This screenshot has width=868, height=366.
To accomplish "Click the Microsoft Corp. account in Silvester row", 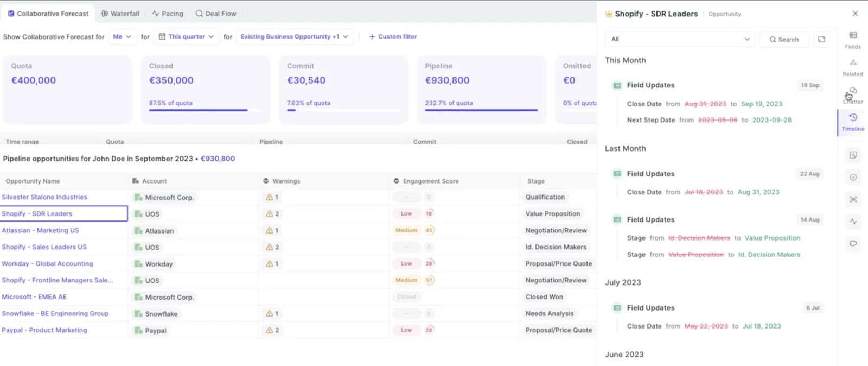I will tap(164, 198).
